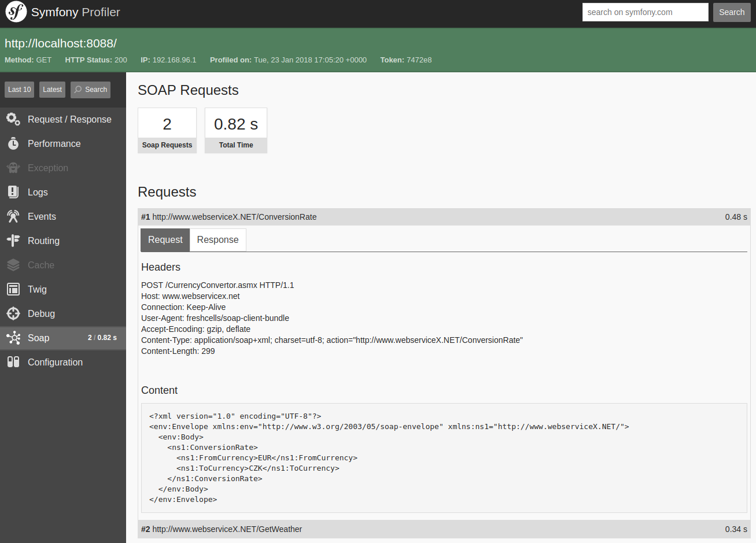Image resolution: width=756 pixels, height=543 pixels.
Task: Open the Request / Response menu item
Action: 63,119
